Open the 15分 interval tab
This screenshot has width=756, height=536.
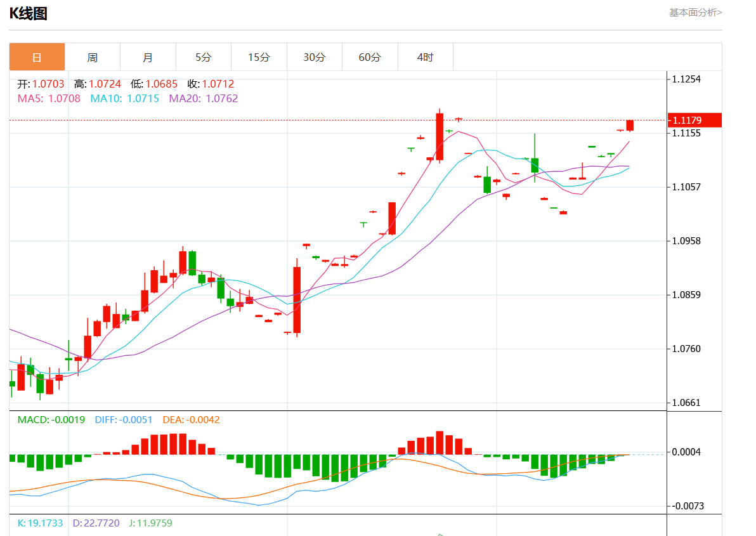pyautogui.click(x=259, y=57)
